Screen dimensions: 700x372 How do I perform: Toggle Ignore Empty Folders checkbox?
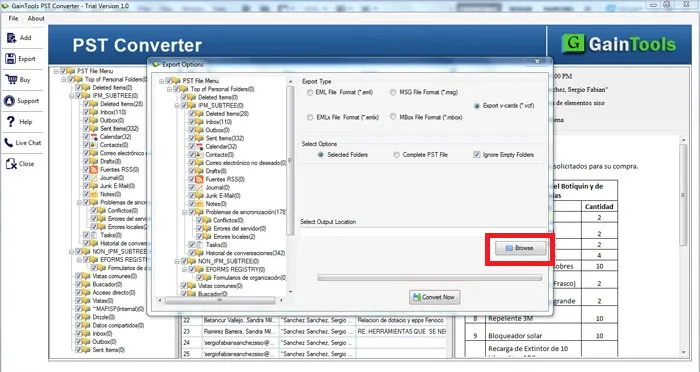click(476, 155)
